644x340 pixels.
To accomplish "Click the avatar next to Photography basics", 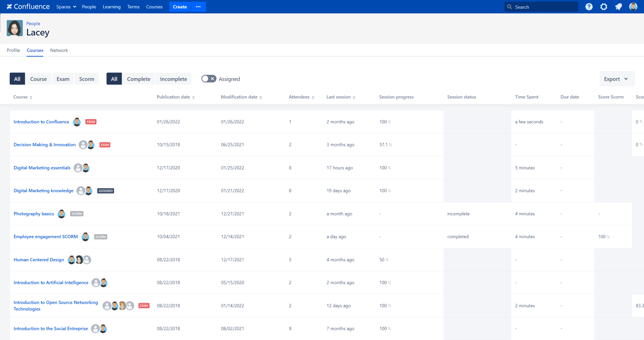I will [x=61, y=214].
